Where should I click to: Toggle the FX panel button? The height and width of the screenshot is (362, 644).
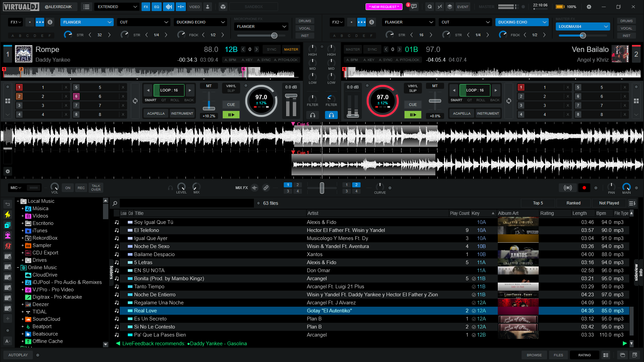146,7
